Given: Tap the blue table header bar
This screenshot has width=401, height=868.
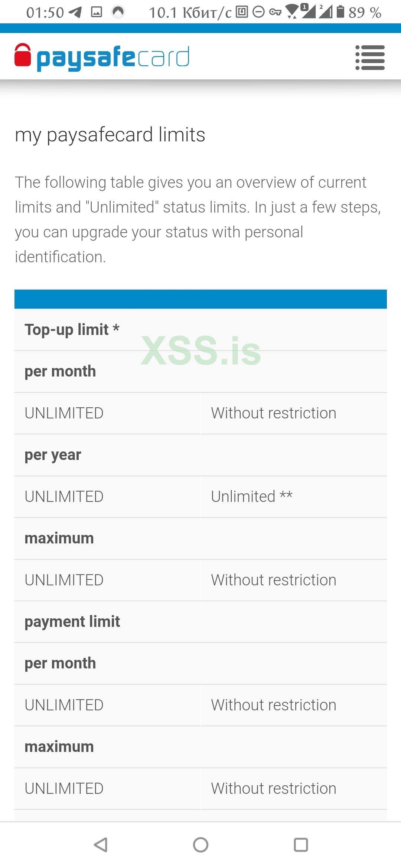Looking at the screenshot, I should pyautogui.click(x=200, y=299).
